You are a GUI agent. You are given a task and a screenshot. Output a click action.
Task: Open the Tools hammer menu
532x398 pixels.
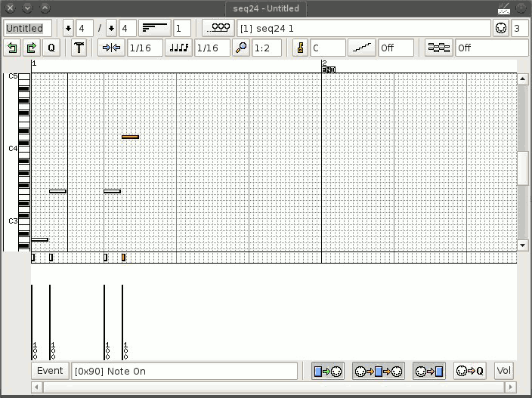click(79, 48)
